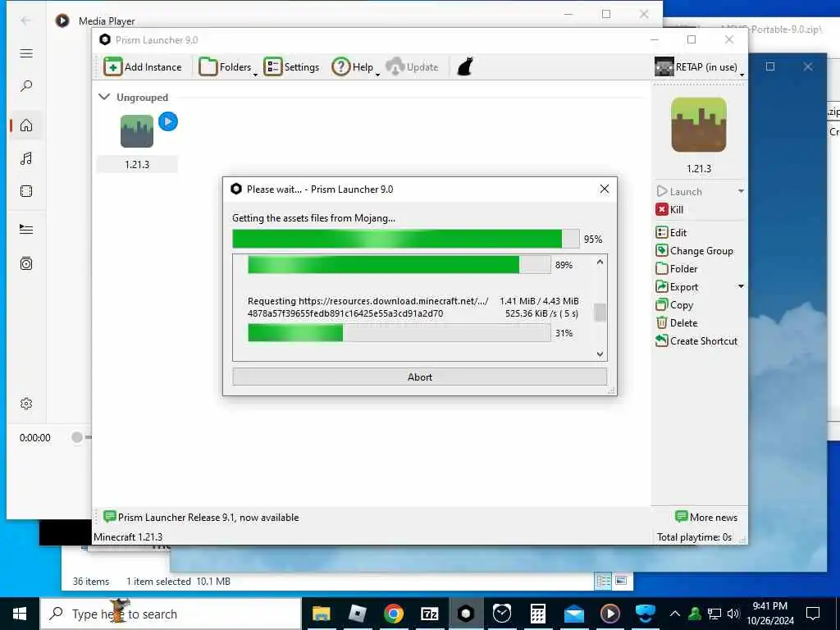
Task: Open Media Player settings gear
Action: coord(26,404)
